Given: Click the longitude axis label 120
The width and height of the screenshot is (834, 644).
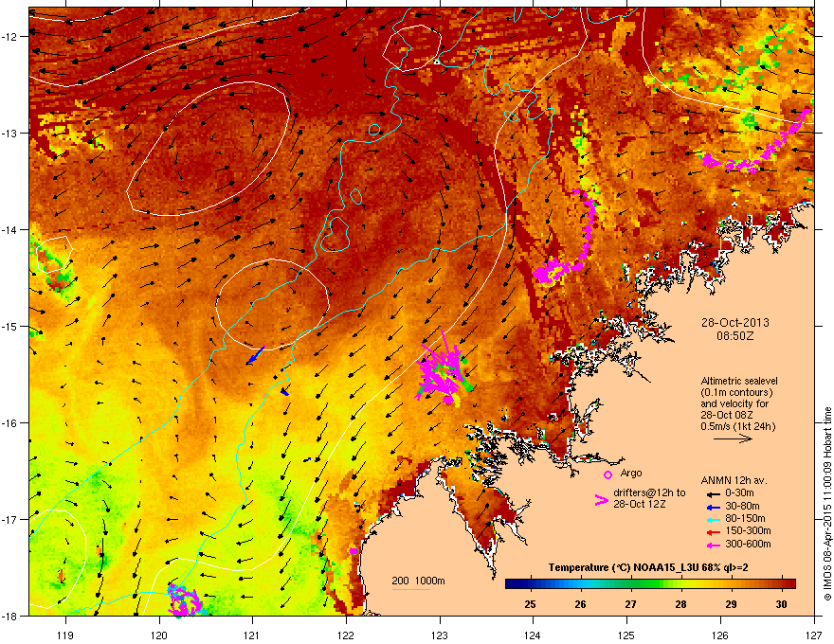Looking at the screenshot, I should [159, 635].
